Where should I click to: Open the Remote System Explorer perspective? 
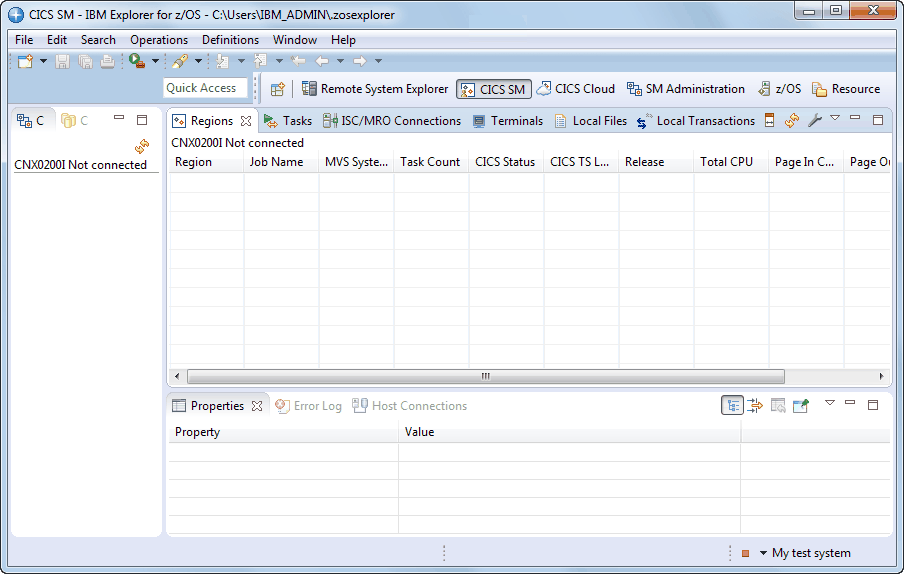375,89
